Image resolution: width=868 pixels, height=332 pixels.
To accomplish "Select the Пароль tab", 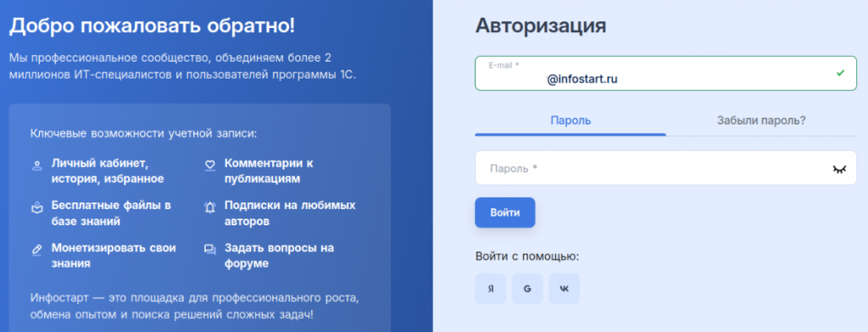I will [x=570, y=120].
